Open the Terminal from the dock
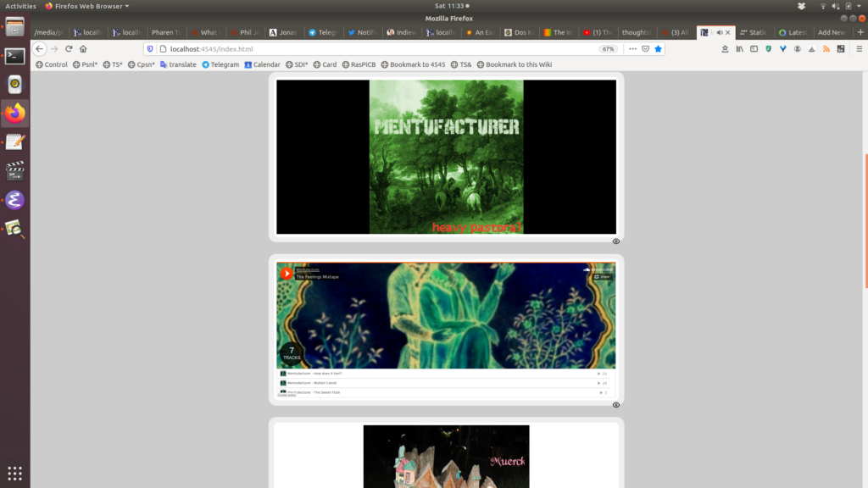Image resolution: width=868 pixels, height=488 pixels. tap(15, 56)
